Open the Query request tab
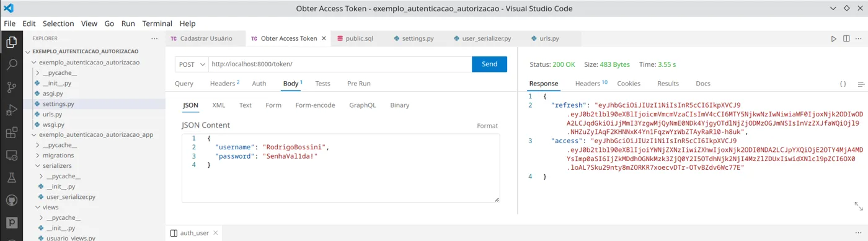Screen dimensions: 868x241 (184, 84)
